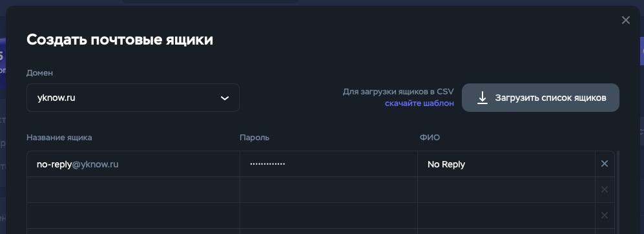Open the domain dropdown showing yknow.ru

click(133, 98)
